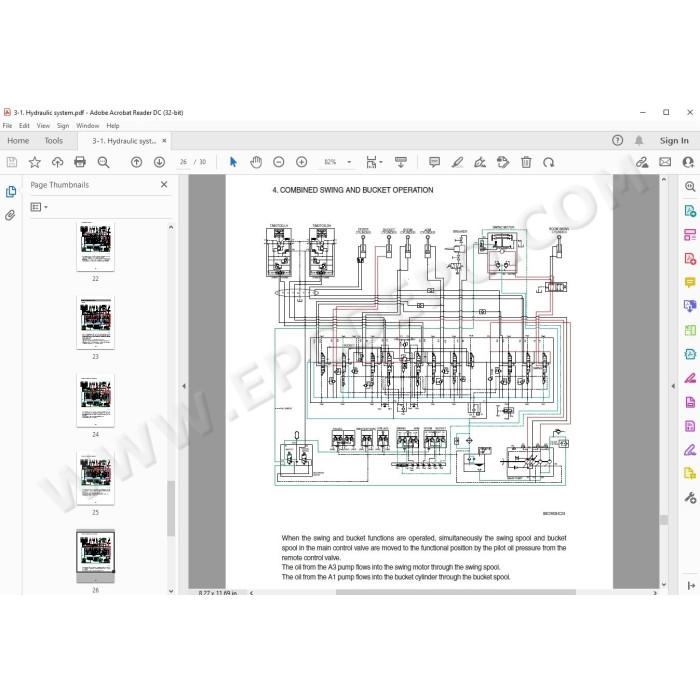Select the Sign document pen tool
This screenshot has width=700, height=700.
(x=480, y=162)
